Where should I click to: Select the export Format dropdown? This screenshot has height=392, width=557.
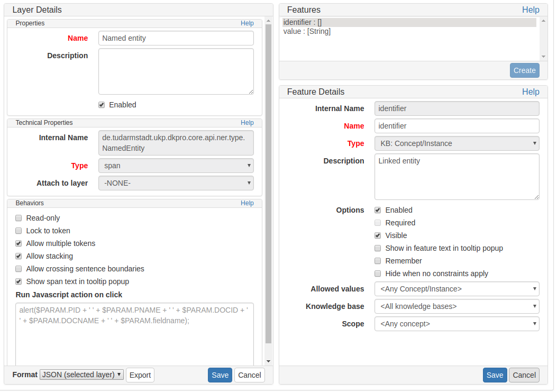click(x=81, y=375)
